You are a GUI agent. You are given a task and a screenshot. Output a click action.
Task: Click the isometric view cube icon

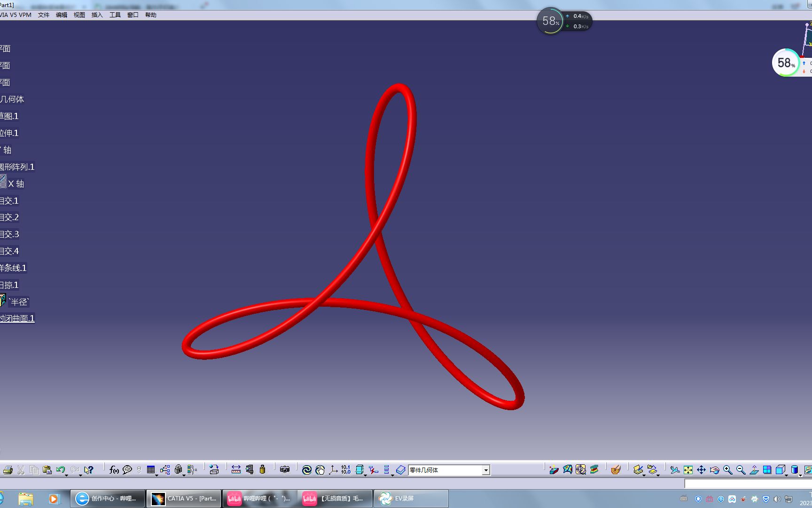[780, 469]
